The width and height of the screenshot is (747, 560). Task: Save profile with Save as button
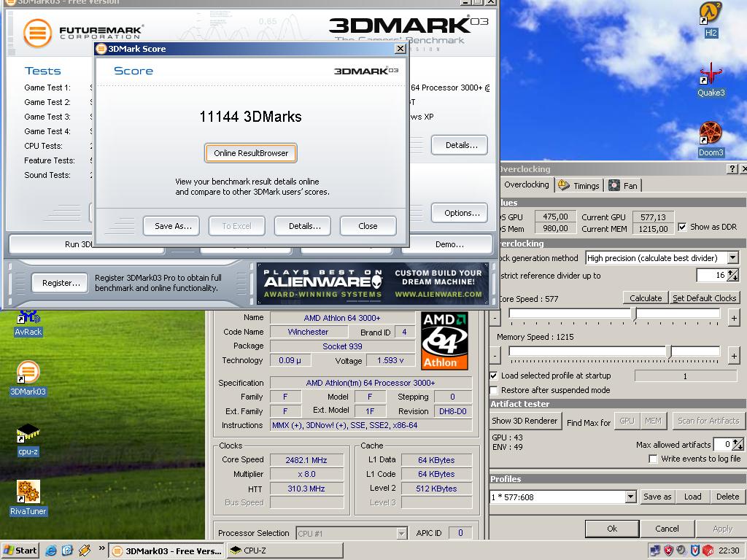click(657, 497)
